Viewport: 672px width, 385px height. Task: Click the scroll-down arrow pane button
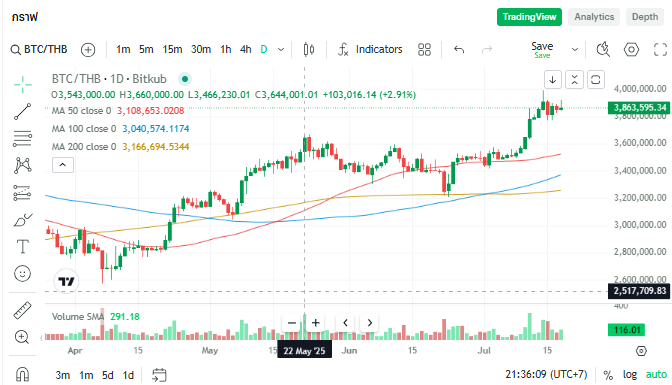pos(552,80)
